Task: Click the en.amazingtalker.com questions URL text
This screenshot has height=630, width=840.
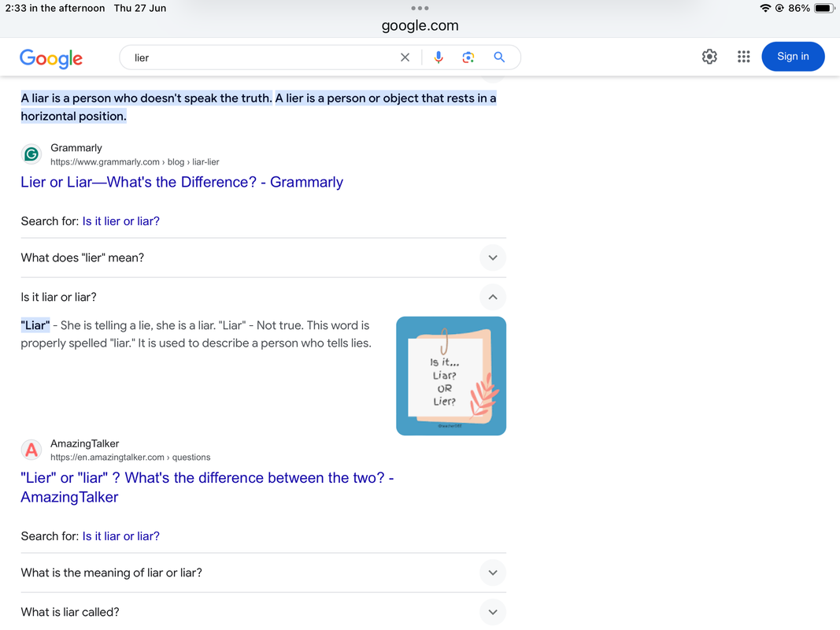Action: point(130,458)
